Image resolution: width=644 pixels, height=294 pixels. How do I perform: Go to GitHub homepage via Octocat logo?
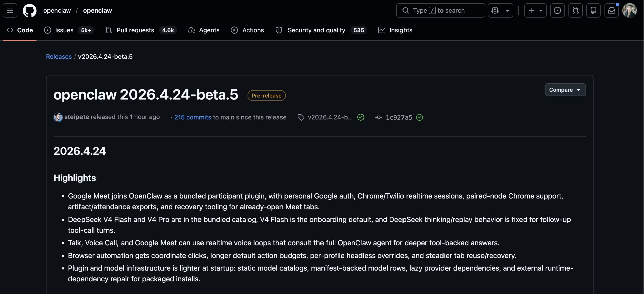click(x=30, y=10)
